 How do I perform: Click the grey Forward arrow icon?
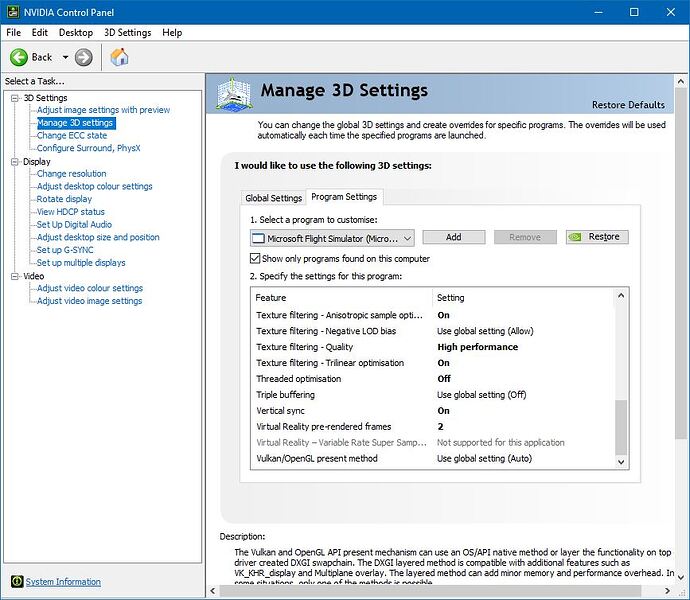tap(84, 57)
